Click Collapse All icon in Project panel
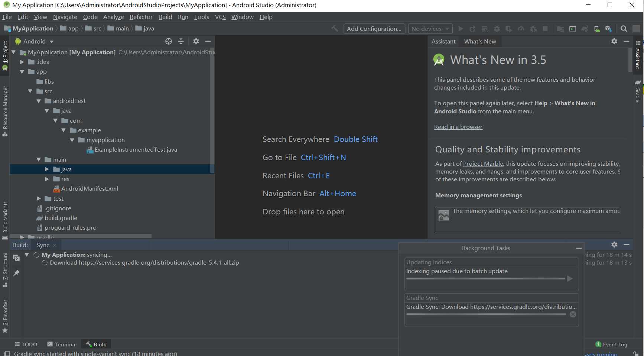Screen dimensions: 644x356 click(x=181, y=41)
